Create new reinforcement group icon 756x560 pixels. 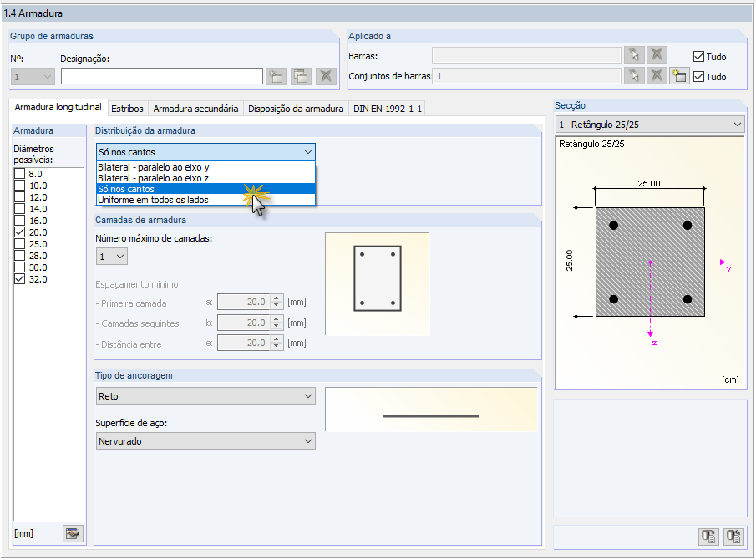pos(277,76)
